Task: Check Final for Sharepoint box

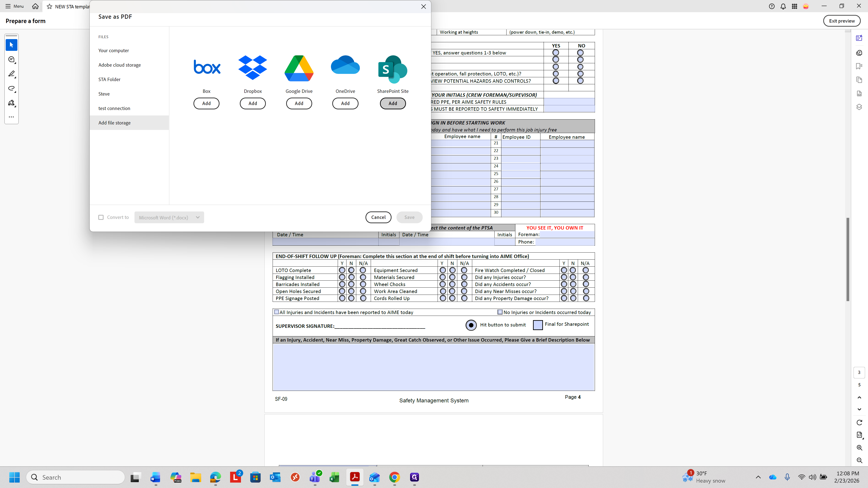Action: (x=538, y=325)
